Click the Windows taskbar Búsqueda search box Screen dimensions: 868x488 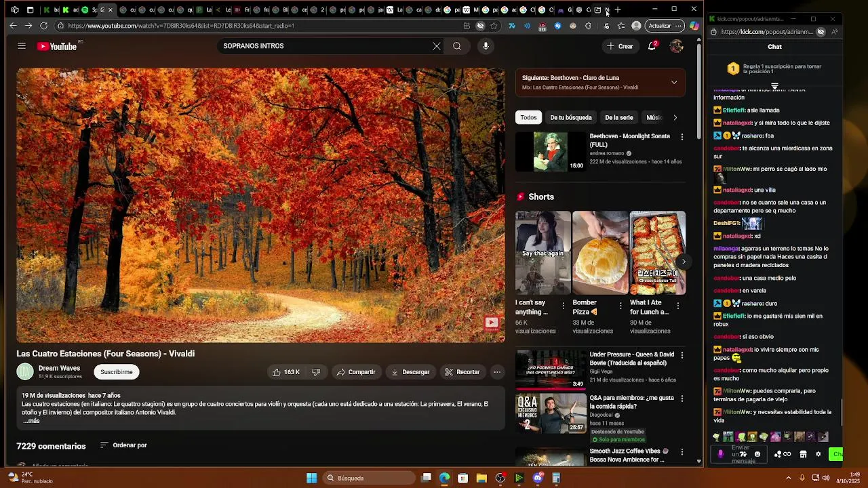368,478
